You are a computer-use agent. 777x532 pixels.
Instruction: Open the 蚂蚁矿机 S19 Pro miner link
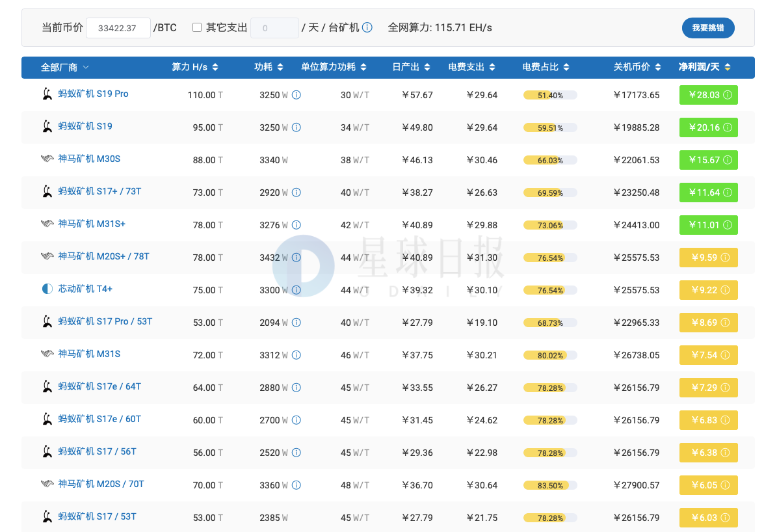93,94
